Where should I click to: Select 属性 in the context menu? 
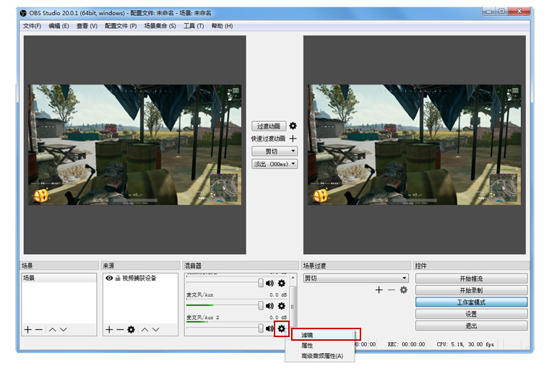pyautogui.click(x=320, y=346)
